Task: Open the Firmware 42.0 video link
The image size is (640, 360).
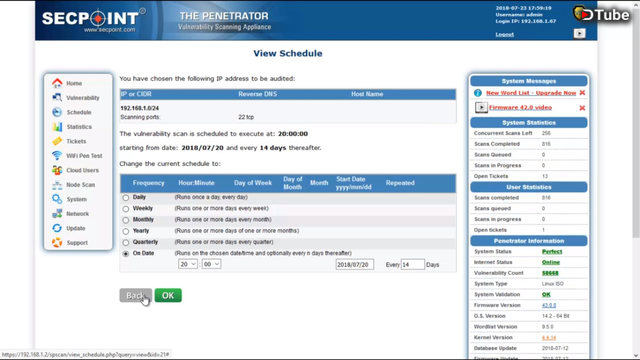Action: pyautogui.click(x=520, y=107)
